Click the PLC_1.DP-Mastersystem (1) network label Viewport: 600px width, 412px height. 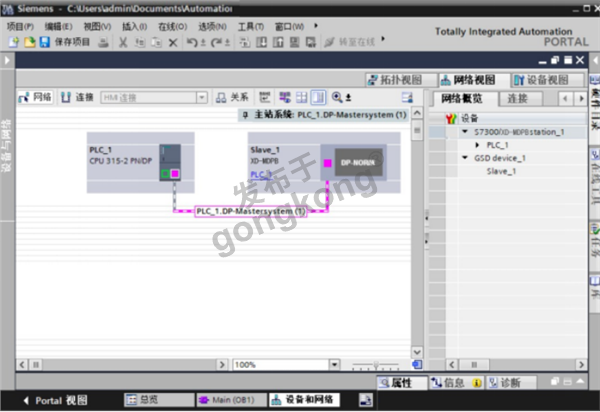point(251,211)
